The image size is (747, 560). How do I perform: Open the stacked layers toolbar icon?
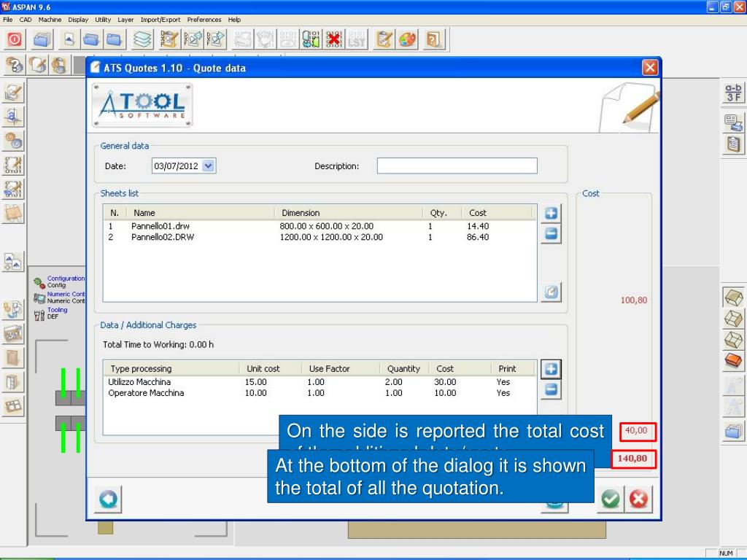[142, 39]
